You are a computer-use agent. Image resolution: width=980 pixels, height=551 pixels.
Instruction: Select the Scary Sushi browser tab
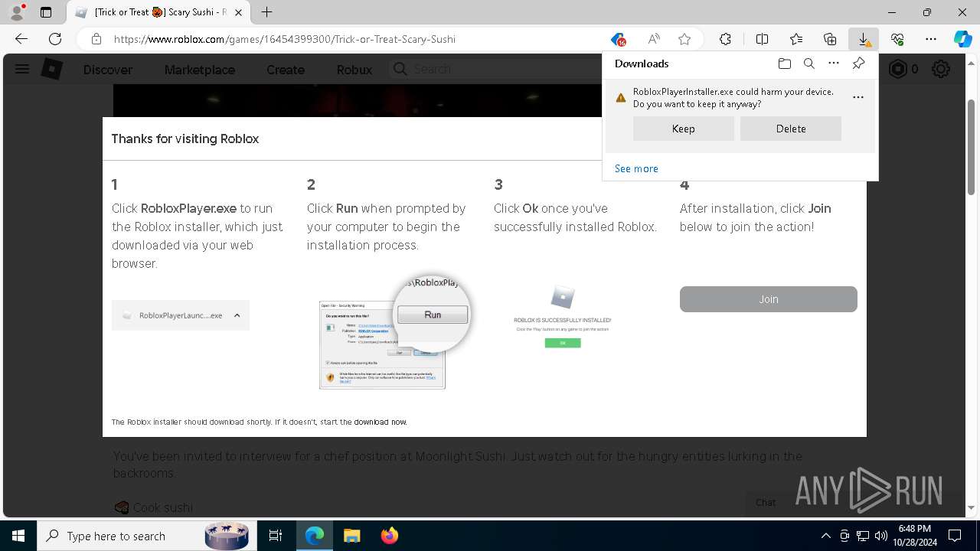point(159,12)
